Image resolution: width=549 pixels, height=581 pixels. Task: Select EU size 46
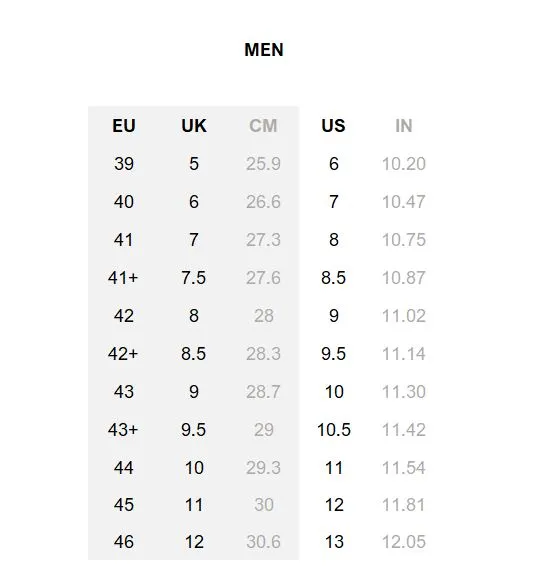(x=124, y=542)
